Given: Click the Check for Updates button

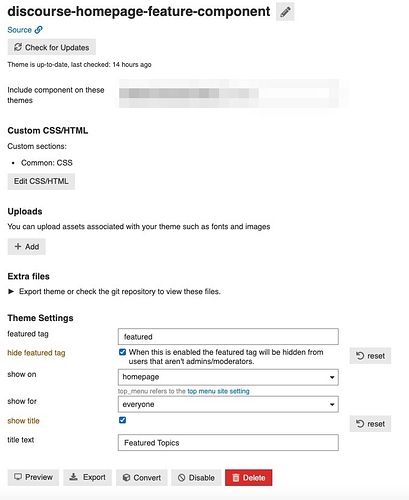Looking at the screenshot, I should (x=52, y=47).
